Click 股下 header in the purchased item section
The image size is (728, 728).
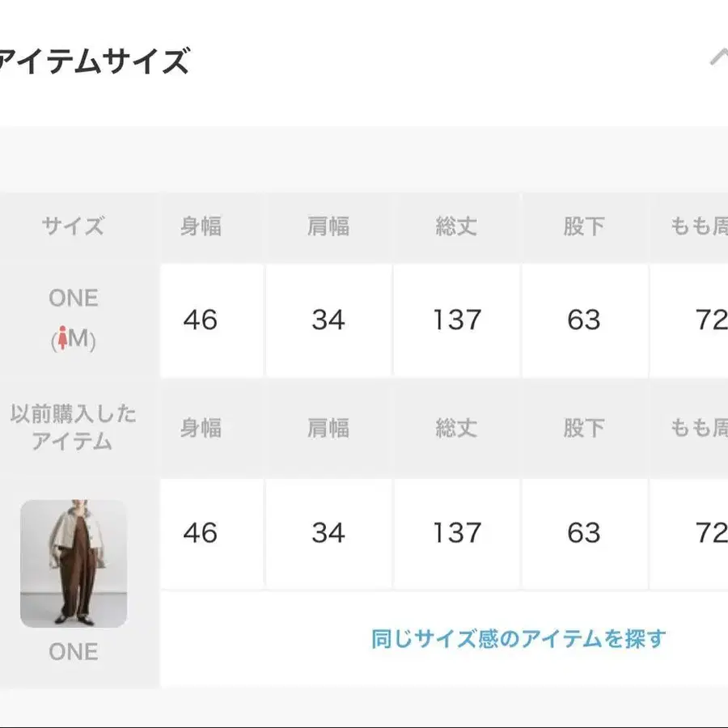[584, 428]
